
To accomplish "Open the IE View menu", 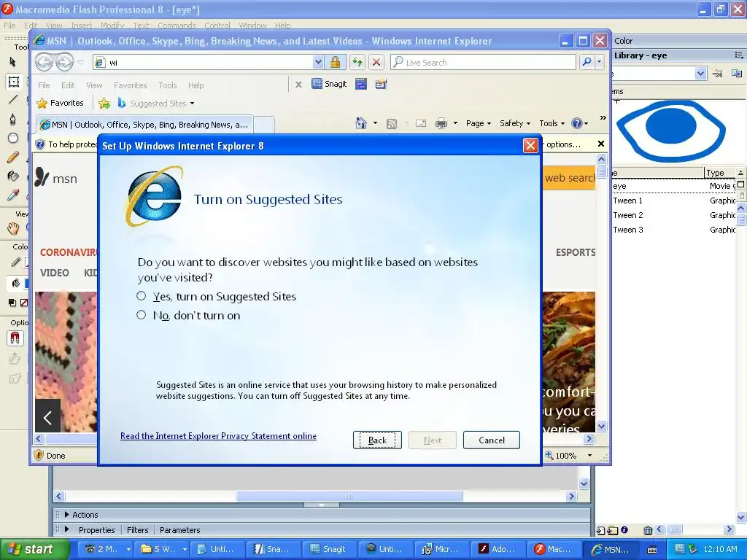I will coord(94,85).
